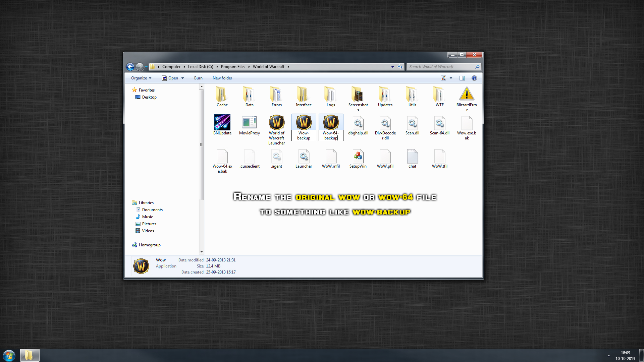Click the Explorer taskbar button

coord(30,355)
